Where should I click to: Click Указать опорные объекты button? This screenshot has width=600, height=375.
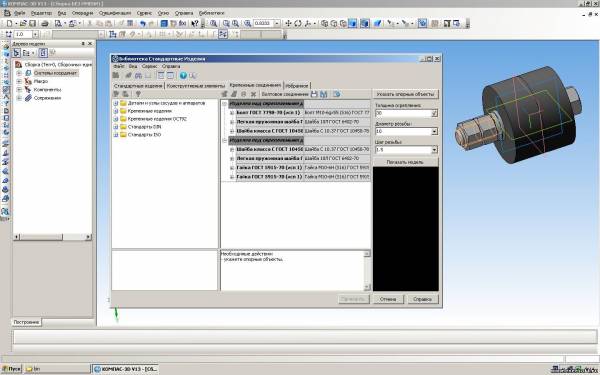(405, 94)
